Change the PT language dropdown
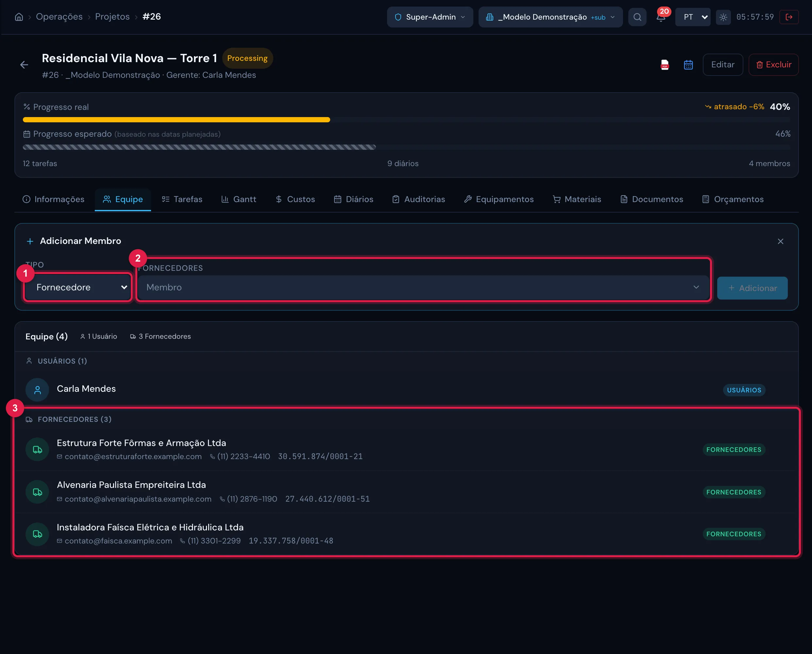 coord(693,17)
